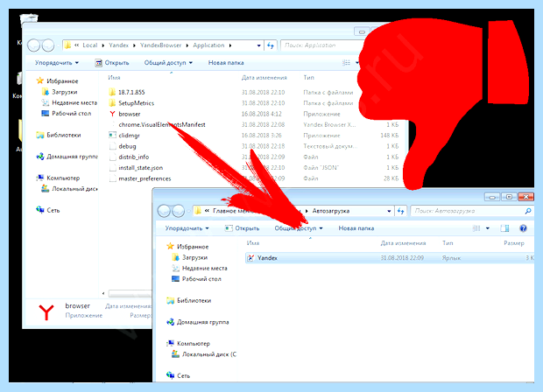Select the Yandex shortcut in Автозагрузка window

pos(389,258)
